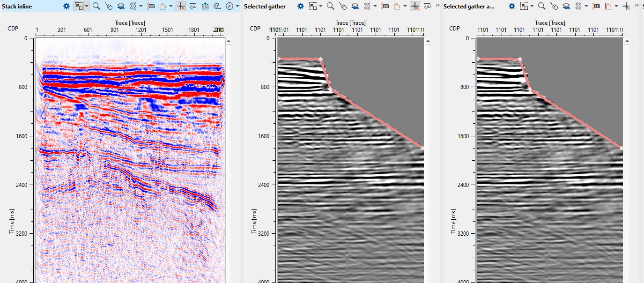Show hidden tools via Selected gather overflow chevron
Image resolution: width=644 pixels, height=283 pixels.
pos(437,5)
